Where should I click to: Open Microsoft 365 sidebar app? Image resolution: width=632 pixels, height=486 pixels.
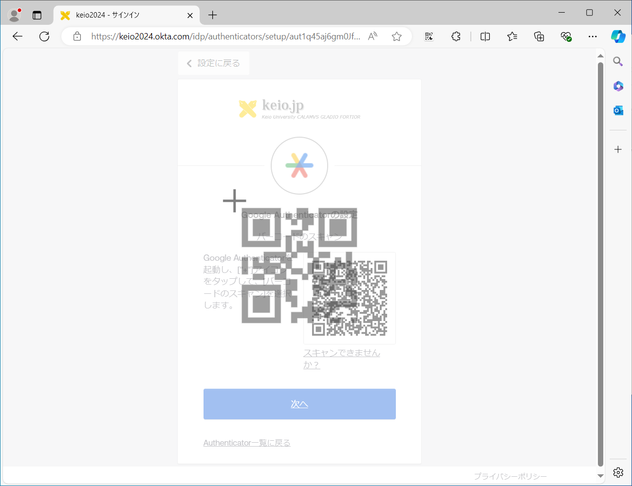point(618,86)
